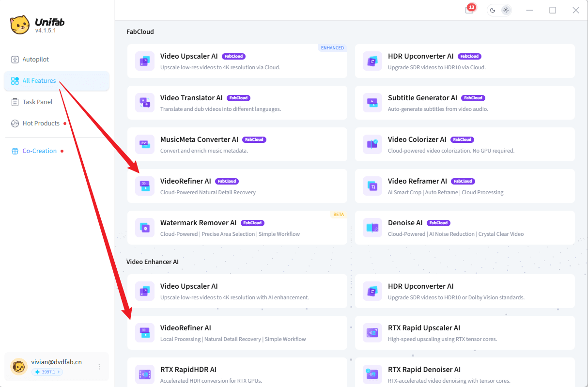The image size is (588, 387).
Task: Click the Denoise AI icon
Action: coord(372,228)
